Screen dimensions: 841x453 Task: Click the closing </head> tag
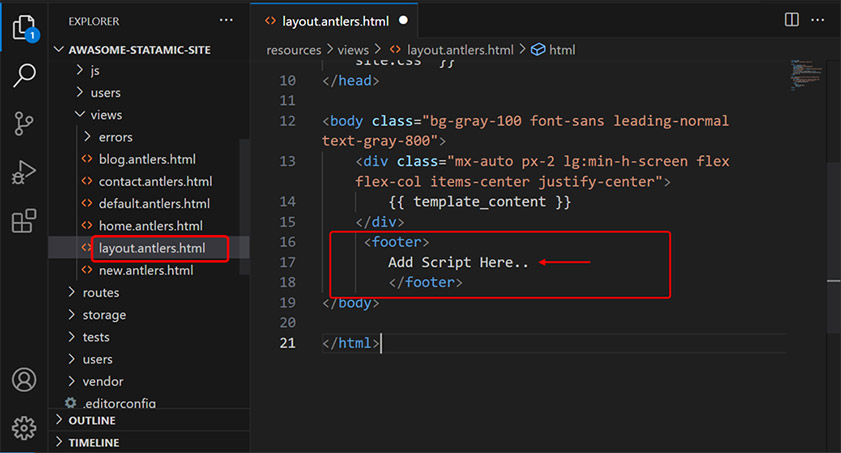(350, 80)
